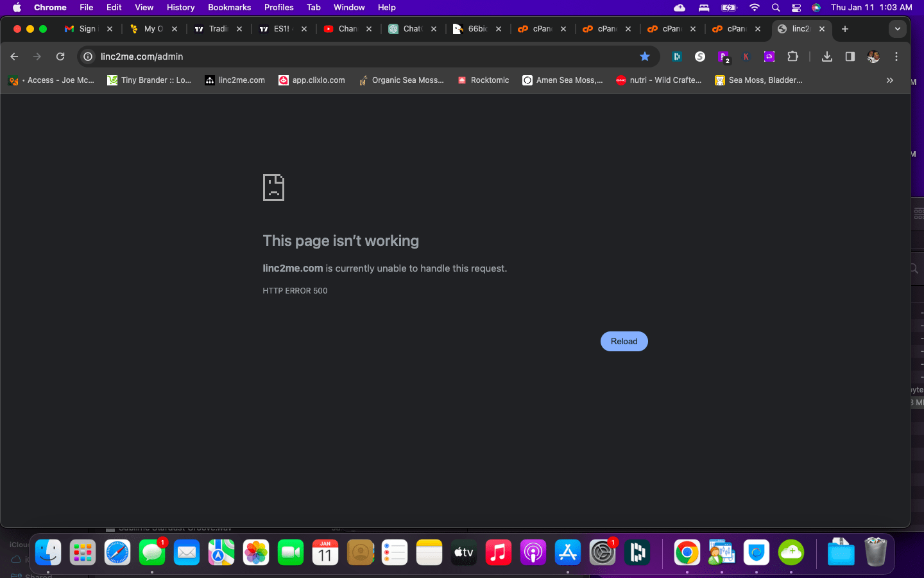Open the app.clixlo.com bookmark

click(x=312, y=80)
